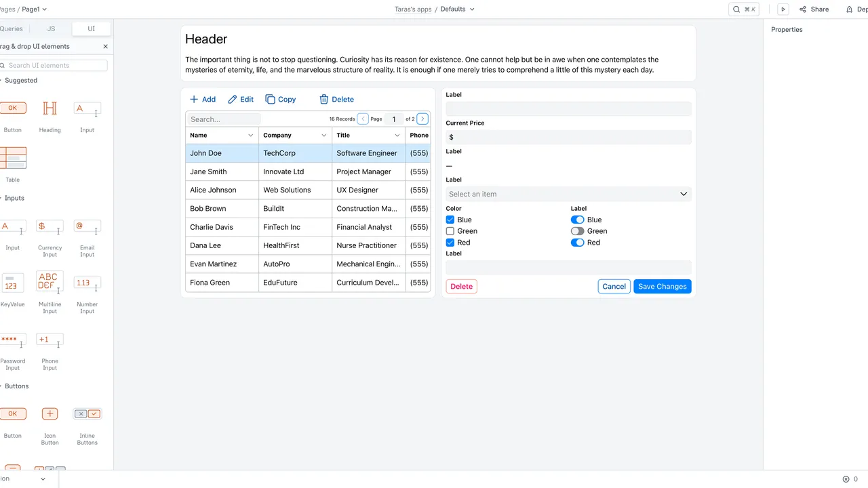868x488 pixels.
Task: Uncheck the Blue color checkbox
Action: 450,220
